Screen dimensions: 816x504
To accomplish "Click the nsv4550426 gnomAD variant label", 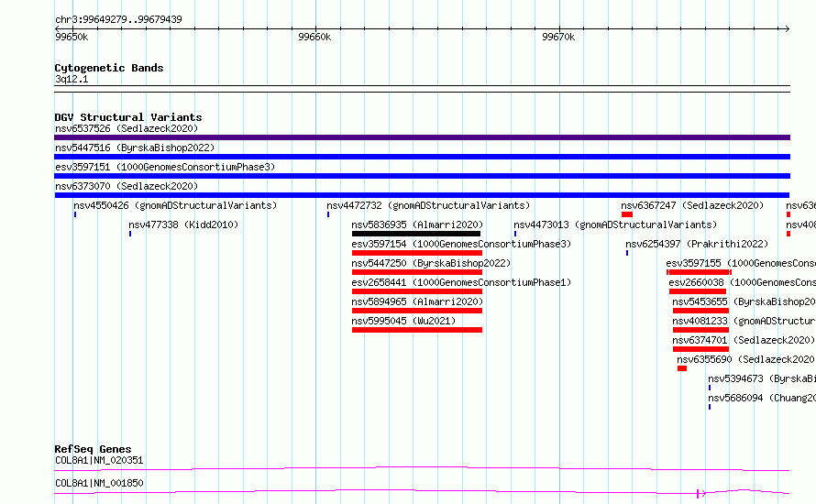I will click(x=175, y=205).
